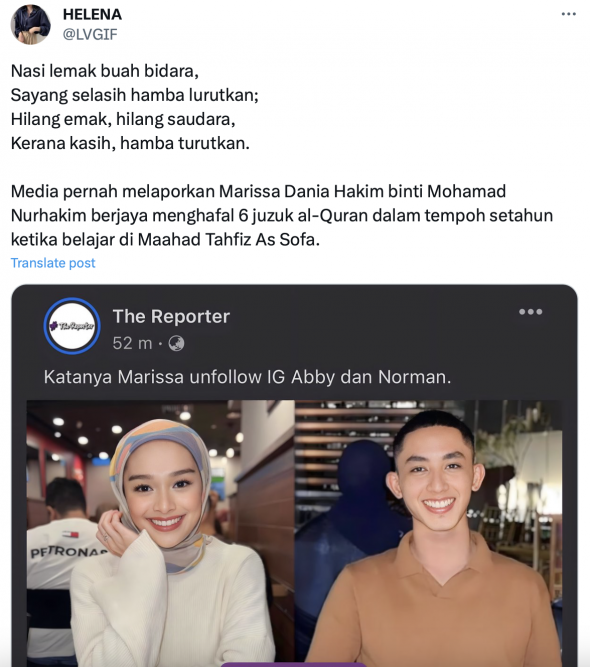Click the Translate post link
The image size is (590, 667).
click(53, 263)
